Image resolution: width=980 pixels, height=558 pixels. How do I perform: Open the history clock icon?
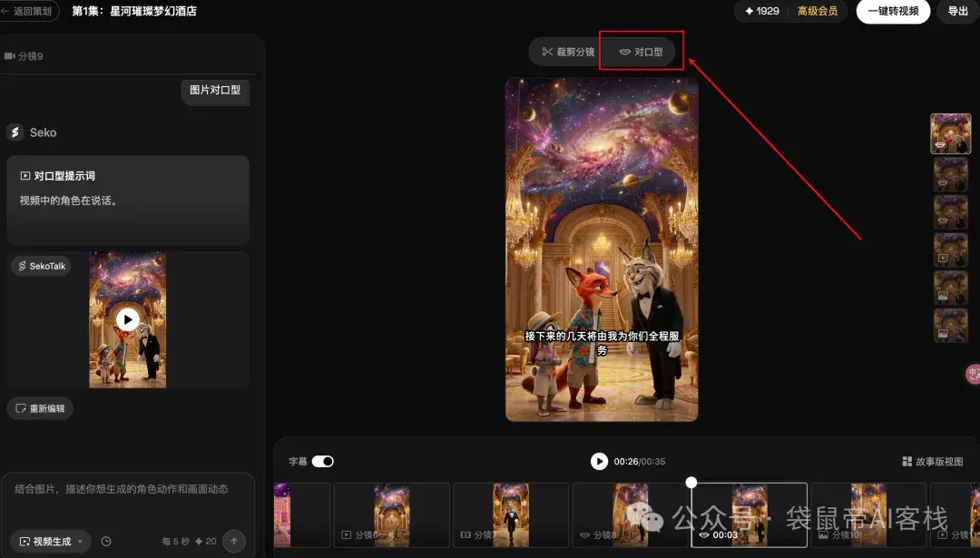coord(106,541)
